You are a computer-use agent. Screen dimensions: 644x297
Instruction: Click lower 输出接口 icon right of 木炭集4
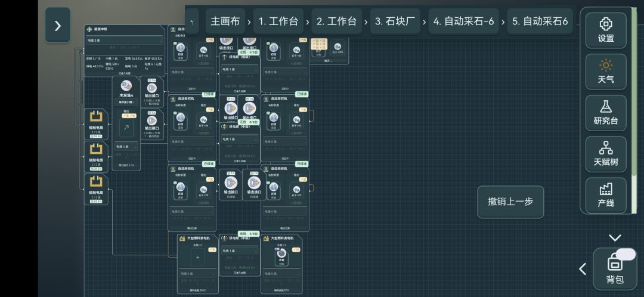point(152,120)
